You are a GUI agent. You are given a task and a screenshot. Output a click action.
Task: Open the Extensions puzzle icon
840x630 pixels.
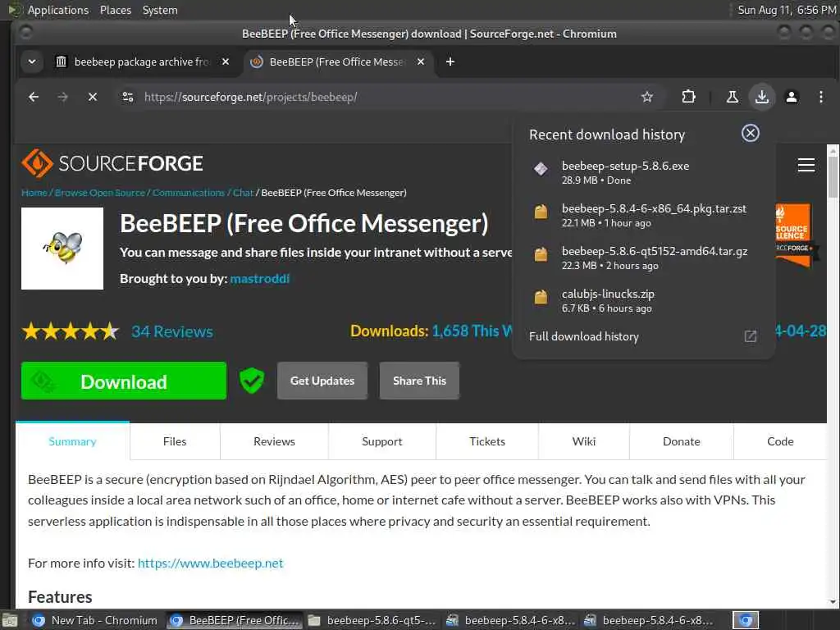coord(688,97)
